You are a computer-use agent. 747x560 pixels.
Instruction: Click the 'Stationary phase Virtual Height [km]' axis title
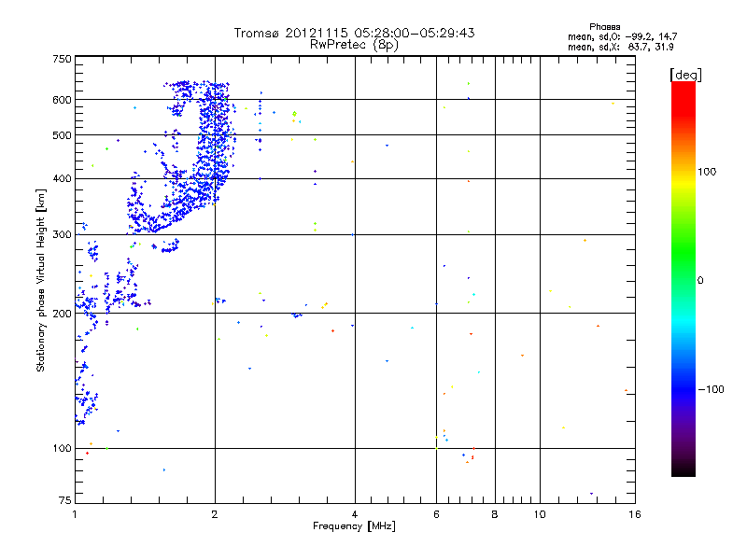(x=41, y=280)
